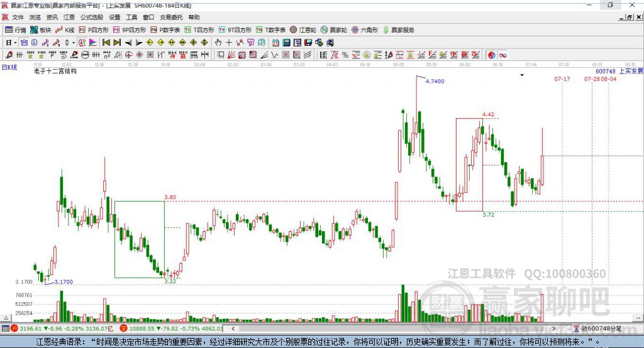Click the 收600748分笔 status entry
The image size is (644, 348).
point(597,329)
